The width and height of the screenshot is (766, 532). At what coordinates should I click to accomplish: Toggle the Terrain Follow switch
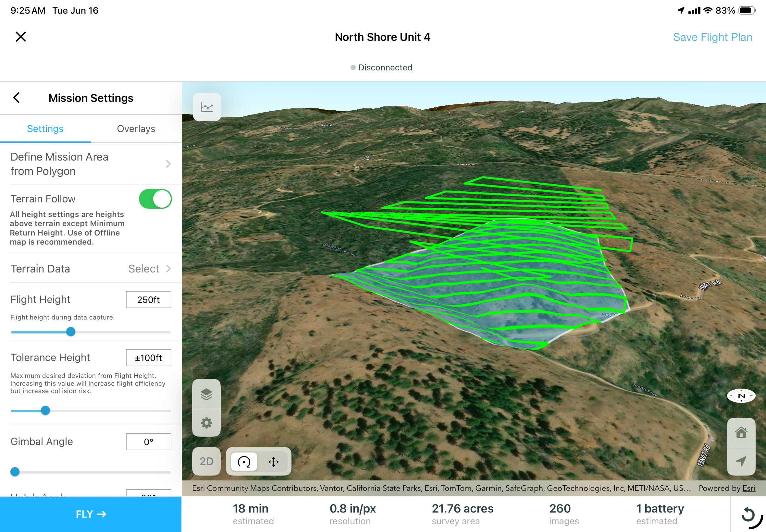click(155, 199)
